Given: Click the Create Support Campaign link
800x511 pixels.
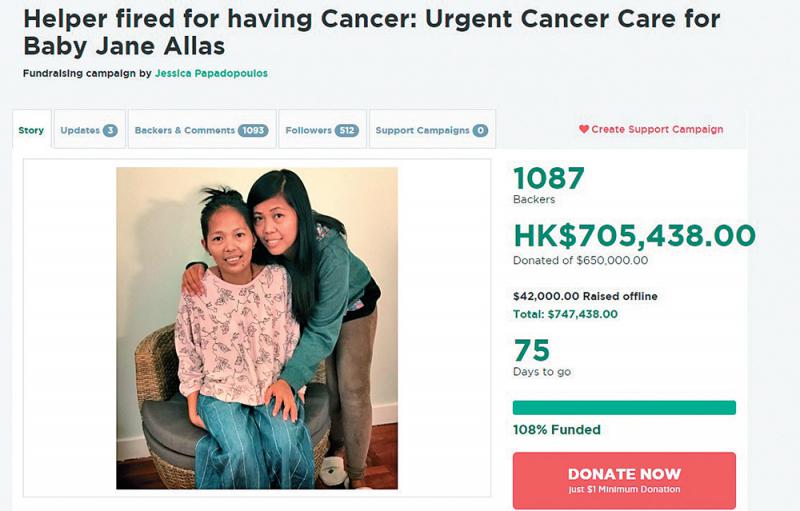Looking at the screenshot, I should [x=651, y=130].
